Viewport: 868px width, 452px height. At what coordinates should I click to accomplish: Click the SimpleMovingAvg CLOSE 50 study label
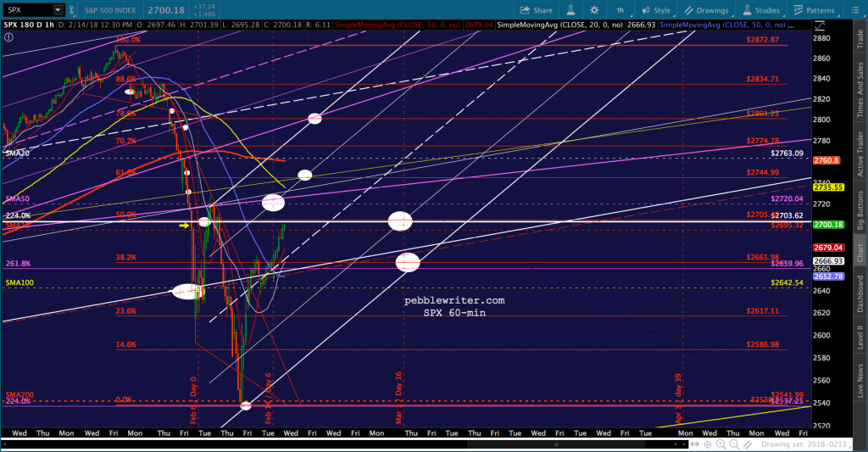pyautogui.click(x=722, y=25)
